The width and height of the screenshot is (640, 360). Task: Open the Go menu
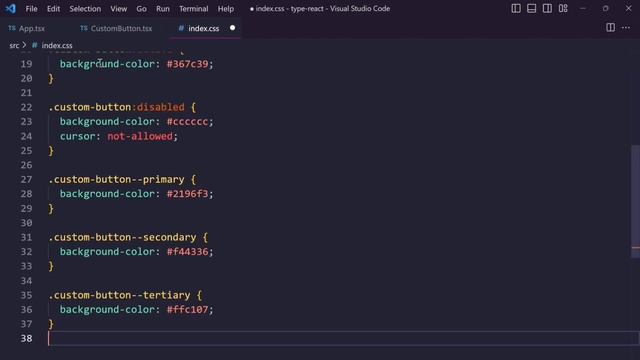pos(141,9)
